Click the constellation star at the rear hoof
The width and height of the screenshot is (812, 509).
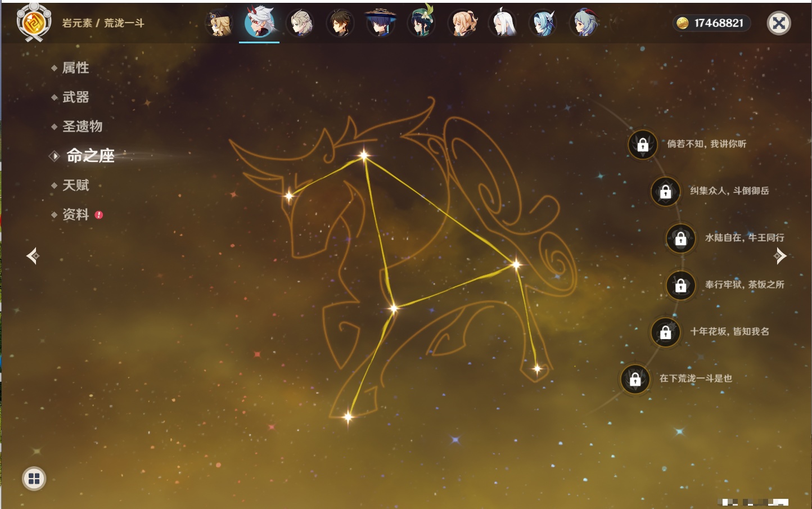tap(537, 369)
